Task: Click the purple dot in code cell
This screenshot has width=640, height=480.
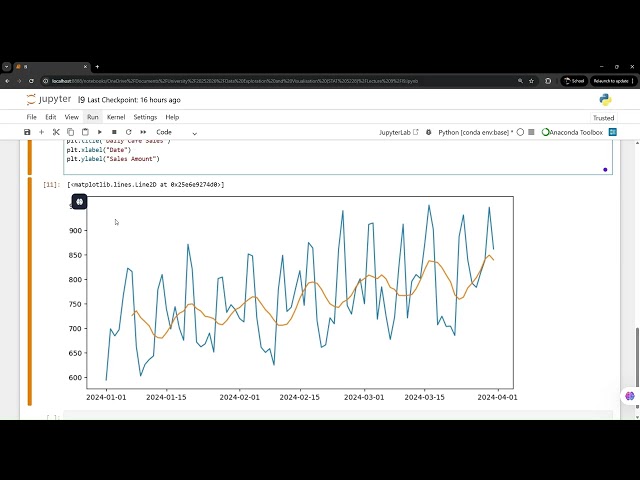Action: [605, 169]
